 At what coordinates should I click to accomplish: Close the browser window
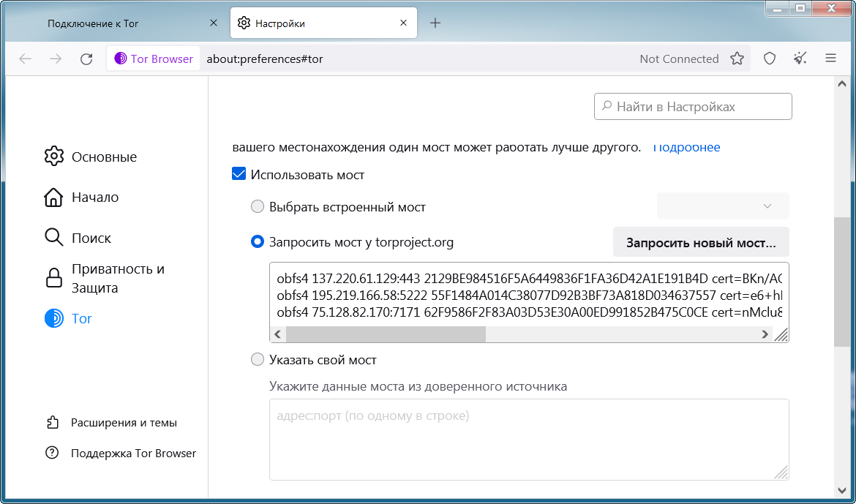coord(832,8)
